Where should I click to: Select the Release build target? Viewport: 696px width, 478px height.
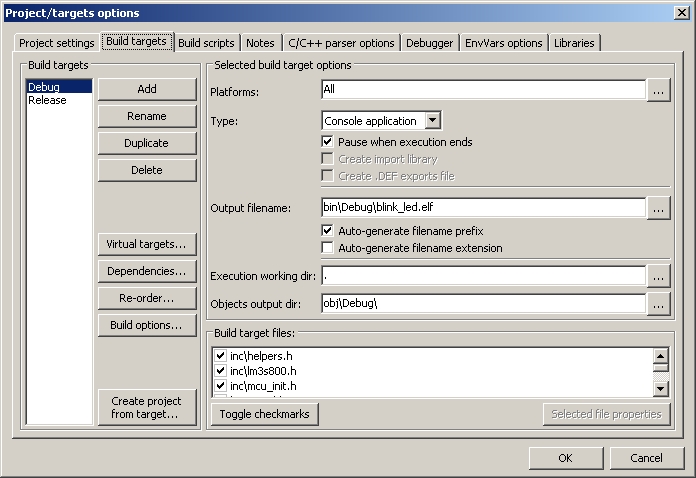pyautogui.click(x=47, y=100)
